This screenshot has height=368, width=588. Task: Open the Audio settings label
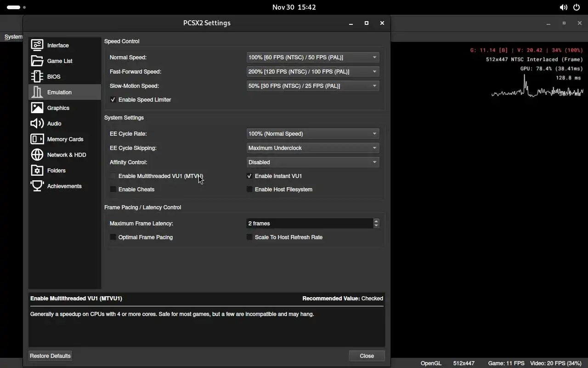(54, 123)
